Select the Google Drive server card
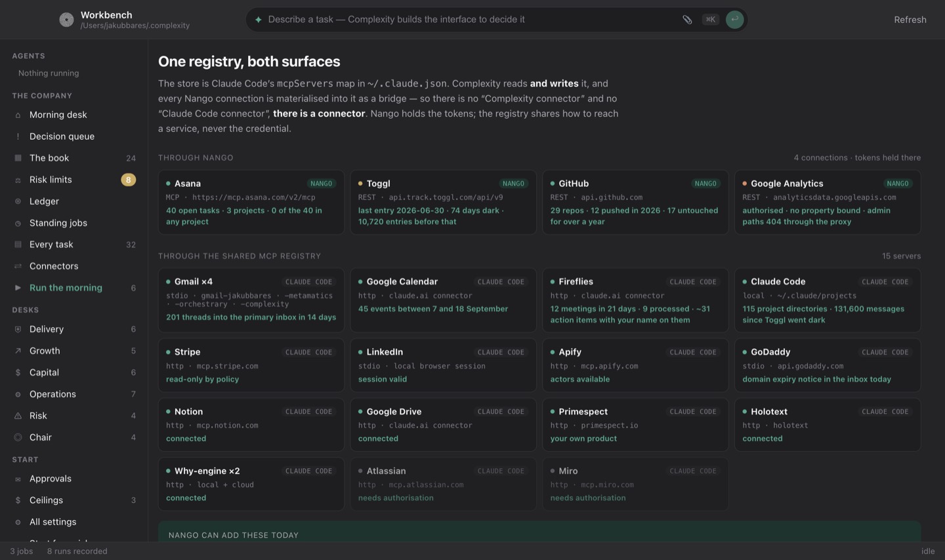Image resolution: width=945 pixels, height=560 pixels. (x=443, y=424)
